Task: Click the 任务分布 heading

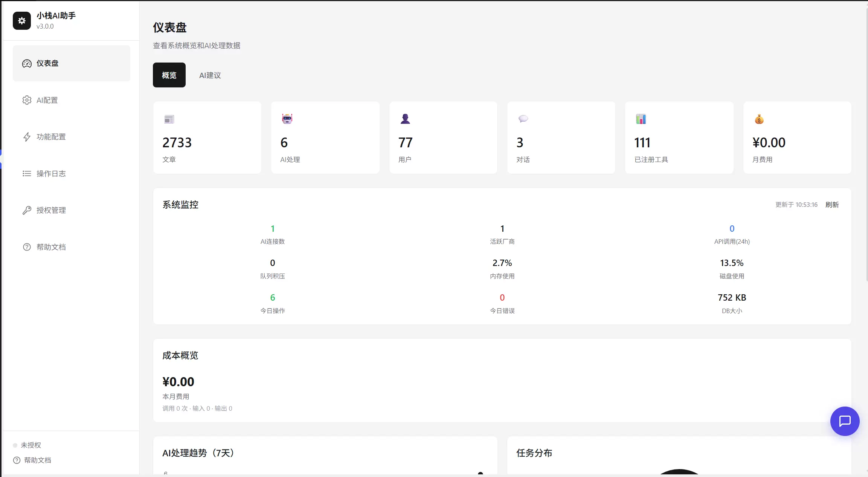Action: [534, 453]
